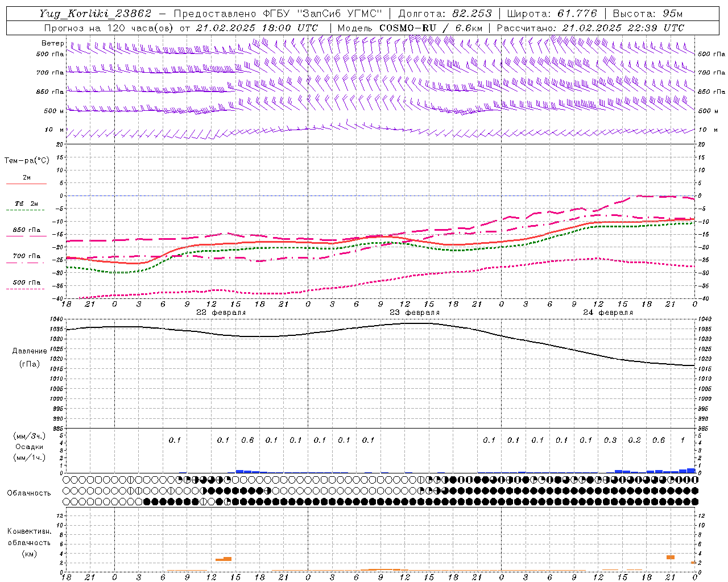Click the '0.3' precipitation value
The height and width of the screenshot is (582, 728).
[x=610, y=440]
